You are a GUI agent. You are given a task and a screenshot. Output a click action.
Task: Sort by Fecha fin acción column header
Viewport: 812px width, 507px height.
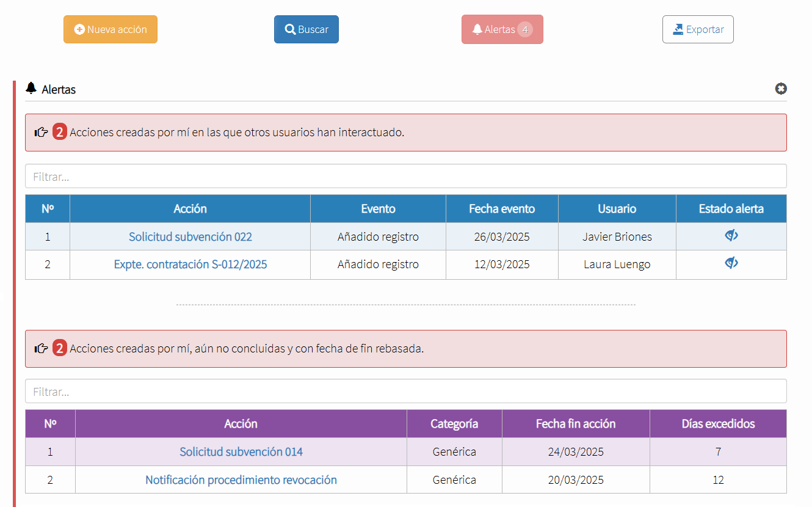coord(575,424)
